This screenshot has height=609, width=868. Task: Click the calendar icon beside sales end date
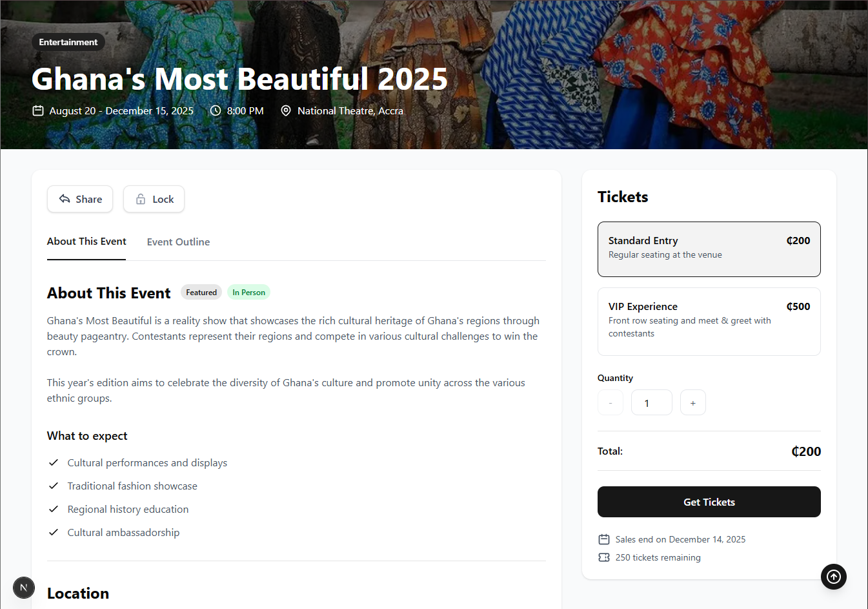[603, 539]
